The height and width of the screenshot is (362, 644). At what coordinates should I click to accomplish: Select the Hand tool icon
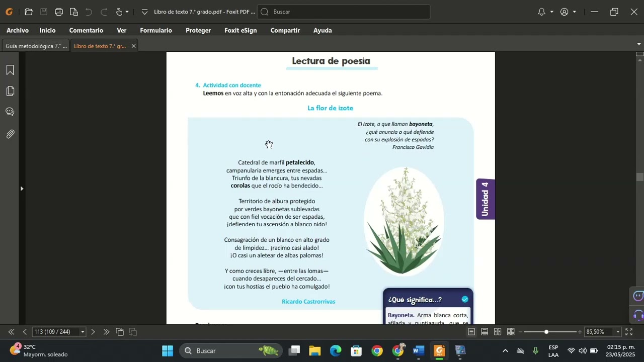point(119,12)
